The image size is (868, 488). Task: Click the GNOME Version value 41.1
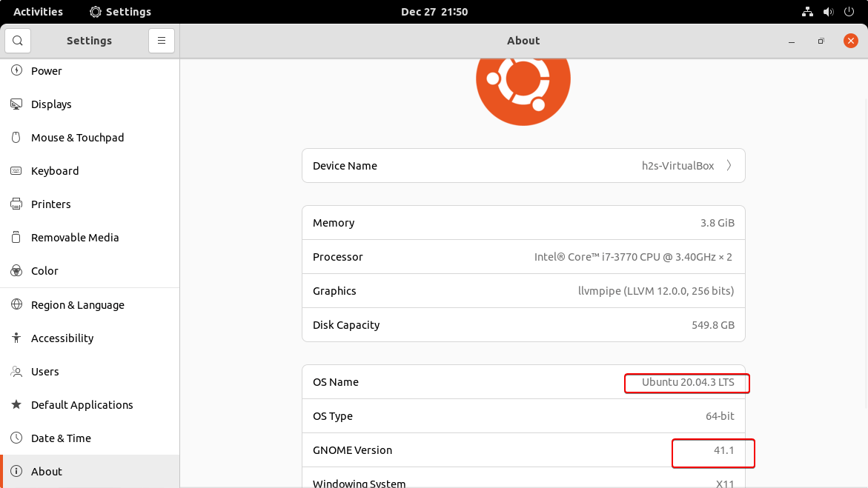point(723,449)
